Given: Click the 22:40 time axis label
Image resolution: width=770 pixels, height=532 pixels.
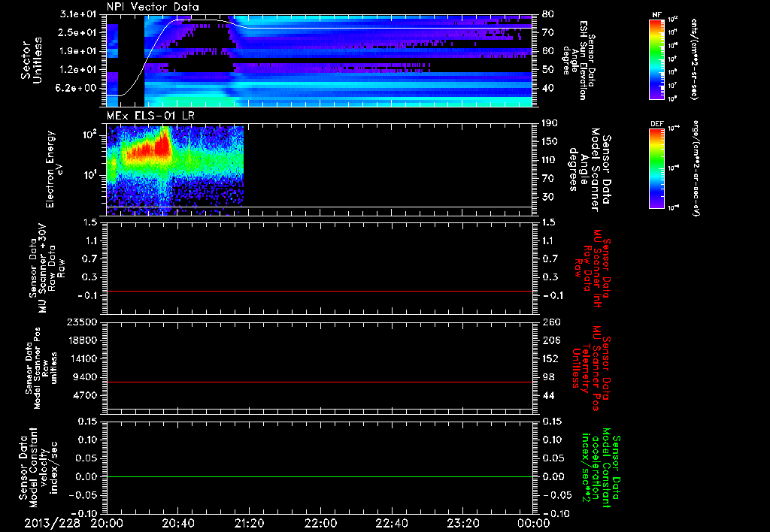Looking at the screenshot, I should pyautogui.click(x=391, y=524).
